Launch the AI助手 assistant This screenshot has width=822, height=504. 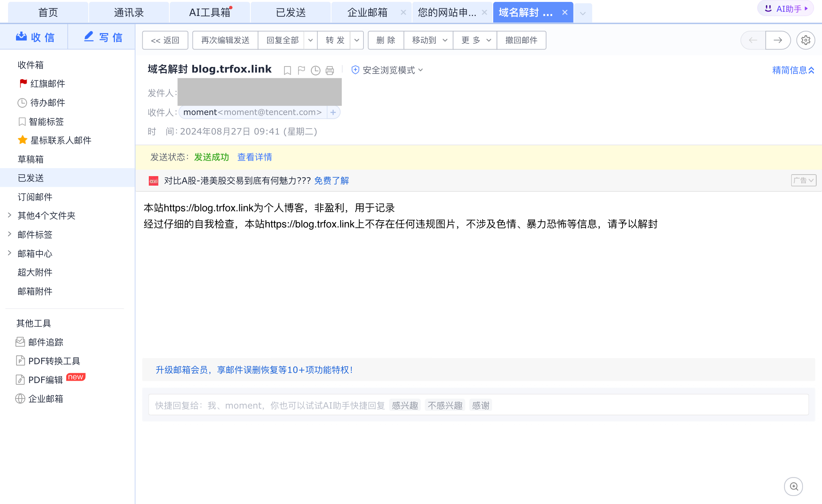tap(785, 8)
